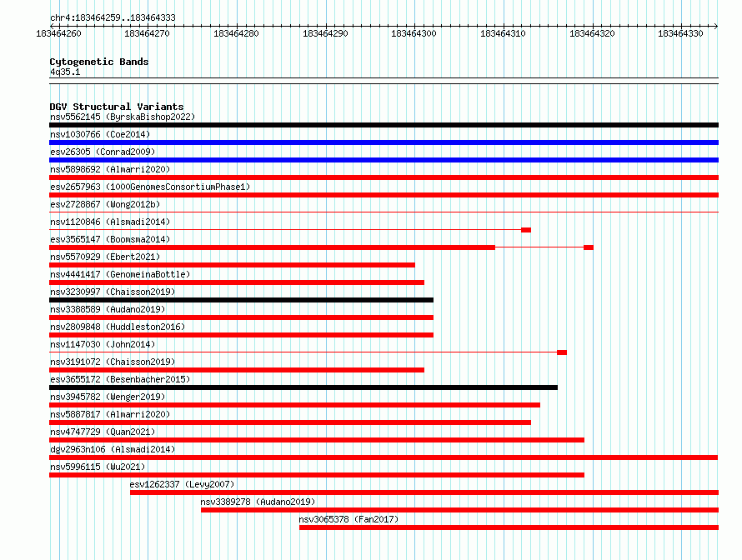Screen dimensions: 742x560
Task: Select the 4q35.1 band label
Action: [65, 72]
